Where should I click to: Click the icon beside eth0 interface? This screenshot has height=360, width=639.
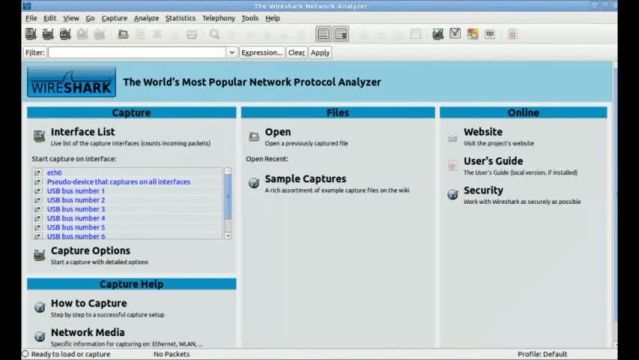pos(38,172)
